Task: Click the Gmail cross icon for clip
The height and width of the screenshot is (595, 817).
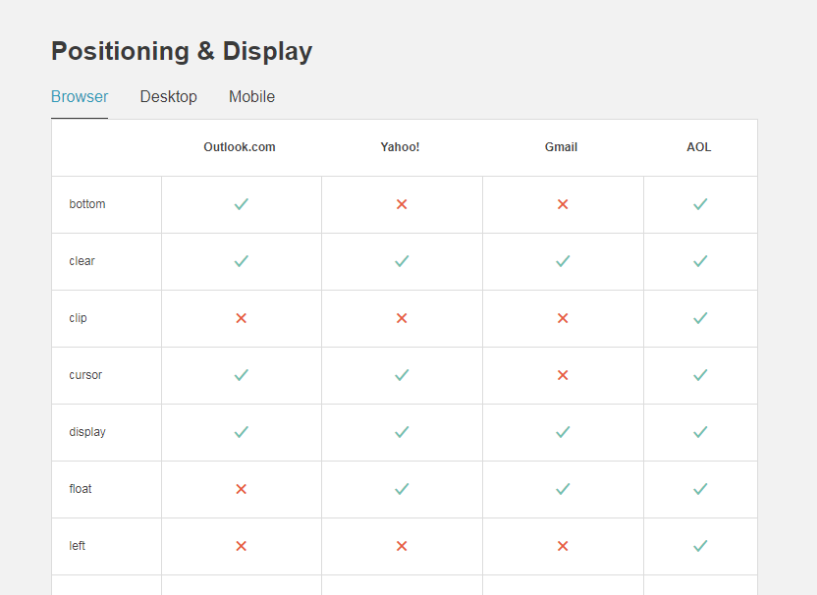Action: (563, 318)
